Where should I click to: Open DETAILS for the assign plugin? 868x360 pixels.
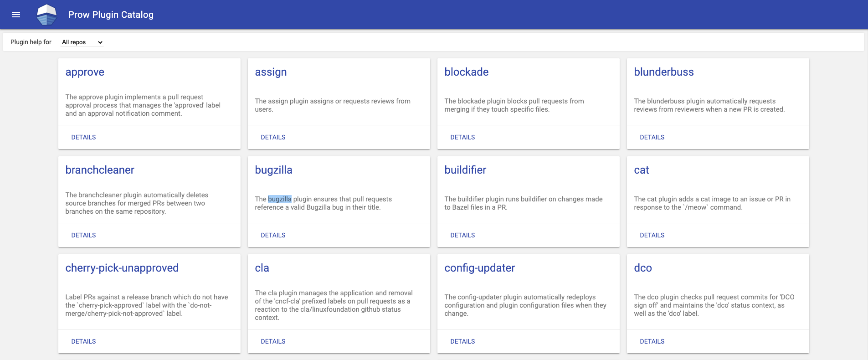tap(273, 137)
